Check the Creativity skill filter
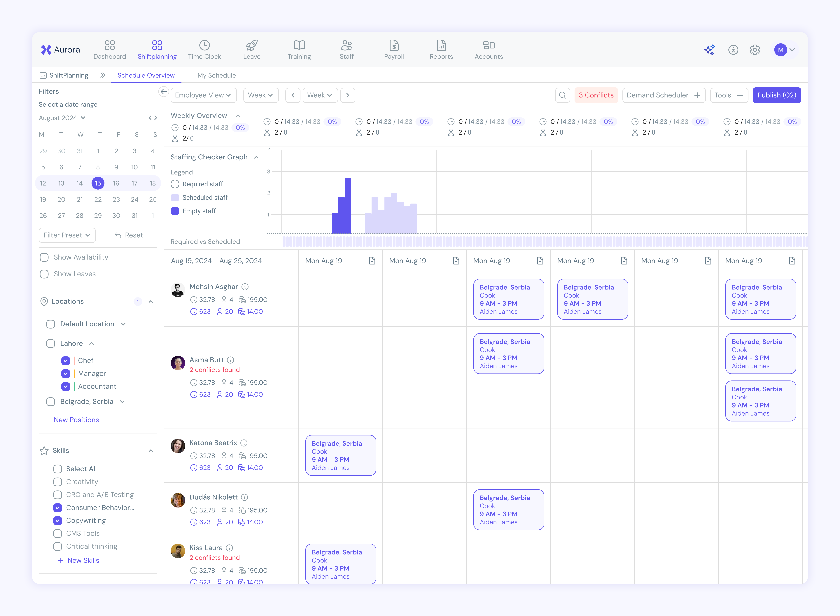This screenshot has width=840, height=616. [57, 482]
